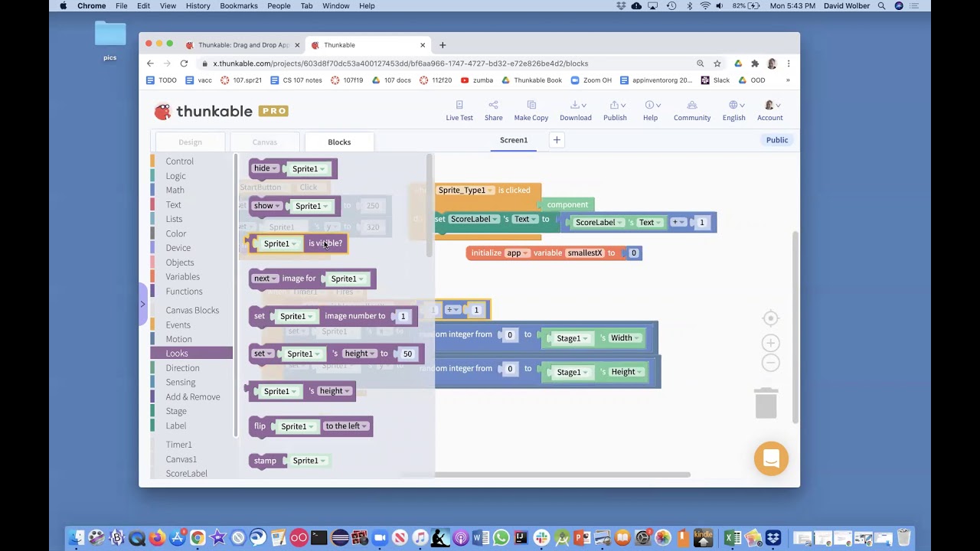
Task: Center the workspace with target icon
Action: coord(771,318)
